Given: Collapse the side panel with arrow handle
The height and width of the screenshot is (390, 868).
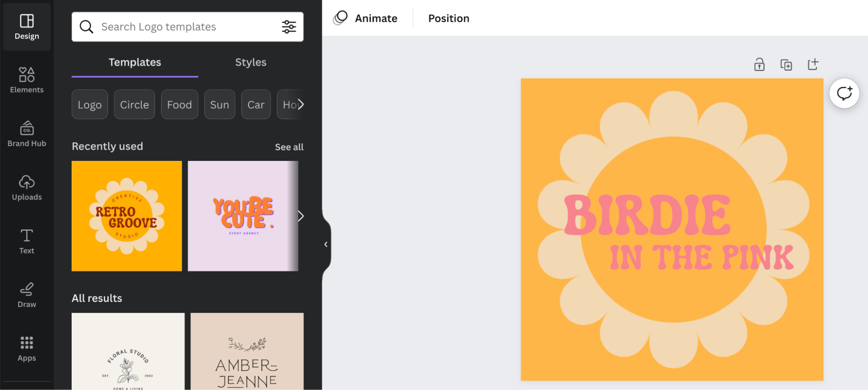Looking at the screenshot, I should [x=326, y=244].
